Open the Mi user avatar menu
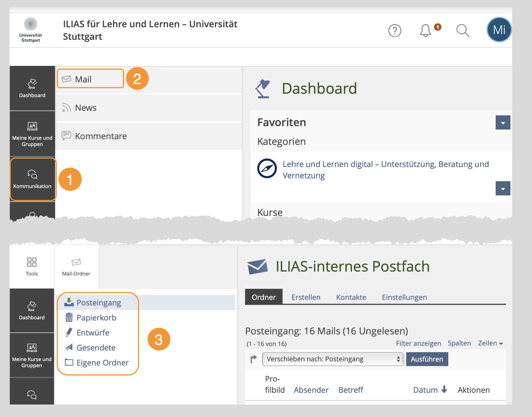 click(x=499, y=30)
